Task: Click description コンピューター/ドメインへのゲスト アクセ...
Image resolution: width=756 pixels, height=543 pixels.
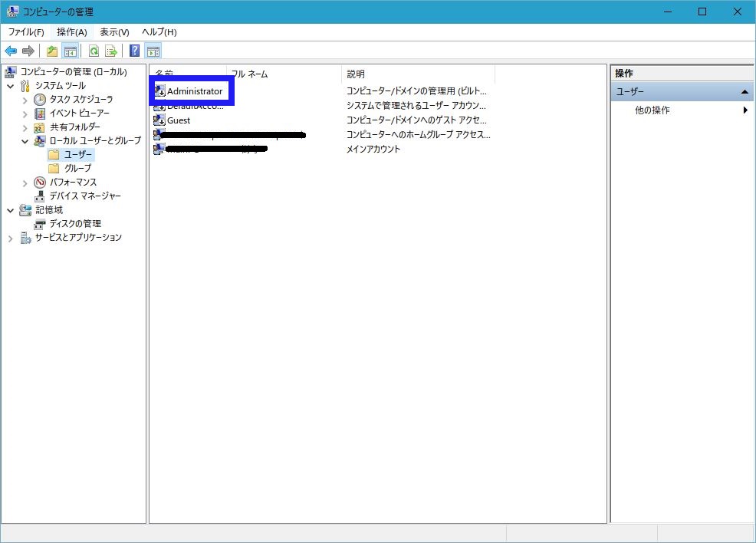Action: pos(416,120)
